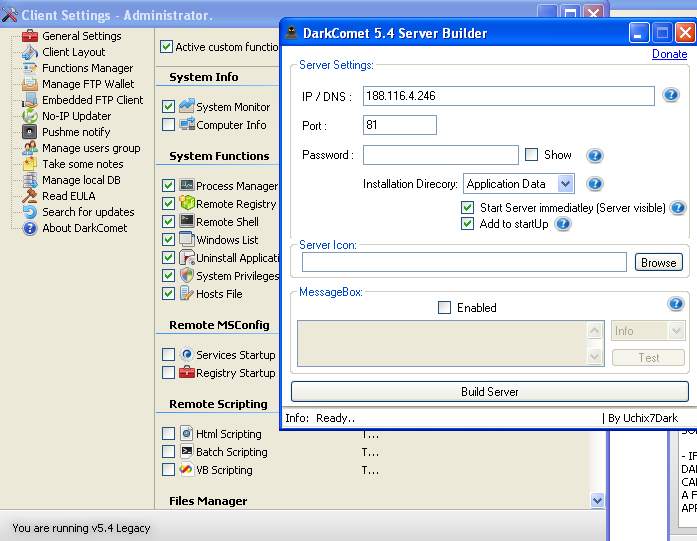Open General Settings in the sidebar tree
Screen dimensions: 697x541
81,36
